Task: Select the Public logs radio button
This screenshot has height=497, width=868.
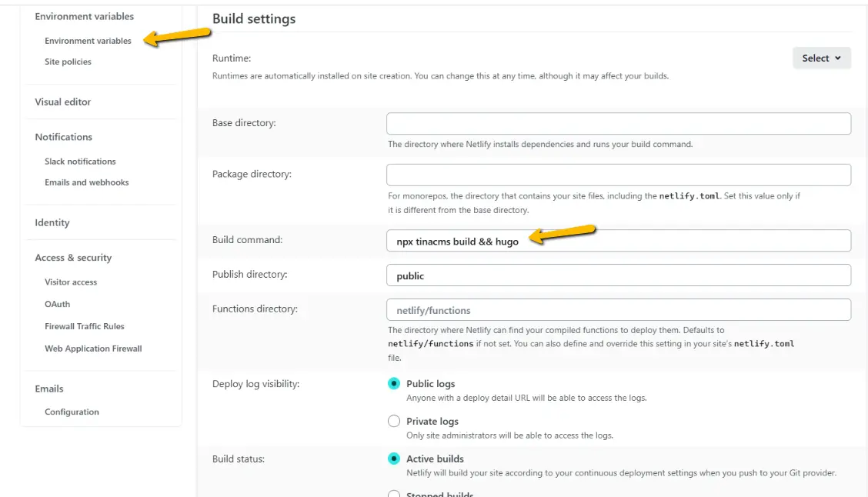Action: (x=394, y=383)
